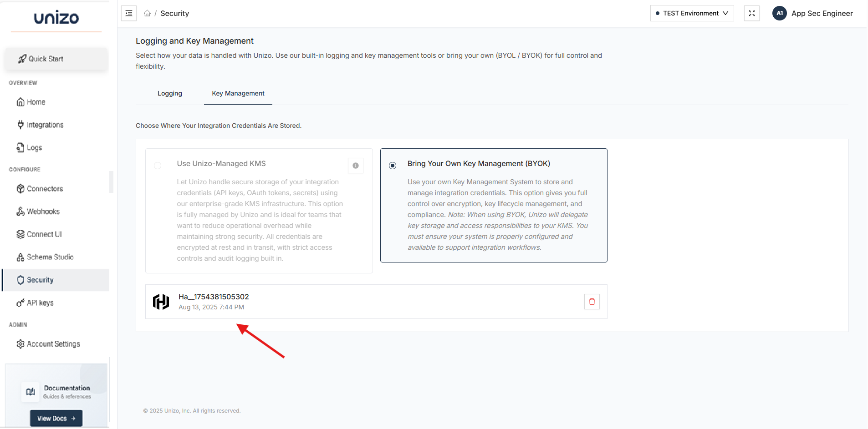Image resolution: width=868 pixels, height=429 pixels.
Task: Open Security page in sidebar
Action: 56,280
